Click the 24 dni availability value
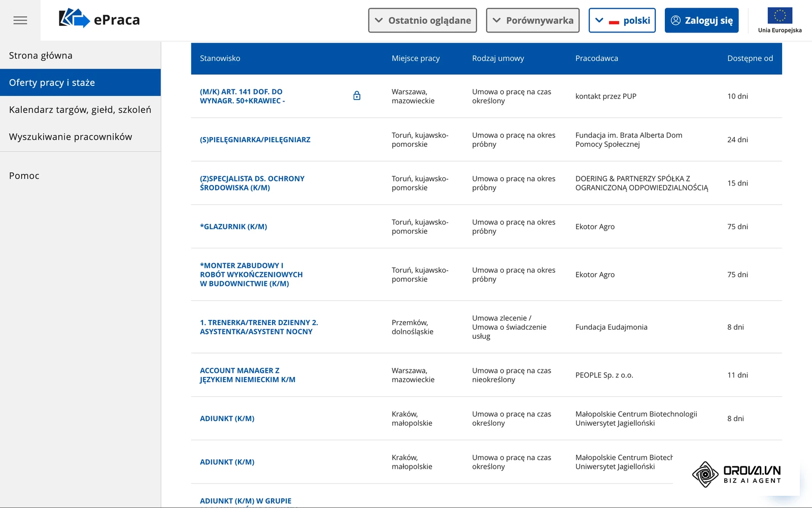The image size is (812, 508). pos(737,140)
